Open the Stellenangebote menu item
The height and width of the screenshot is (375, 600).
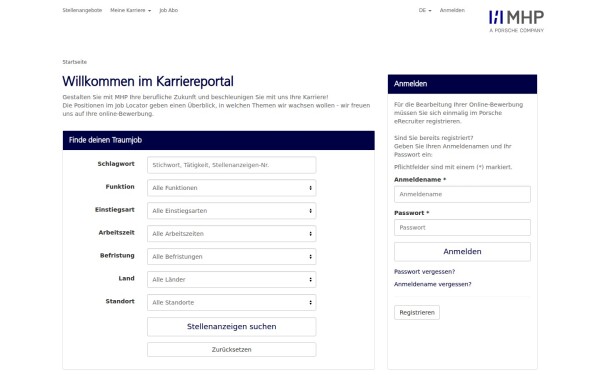click(x=82, y=10)
